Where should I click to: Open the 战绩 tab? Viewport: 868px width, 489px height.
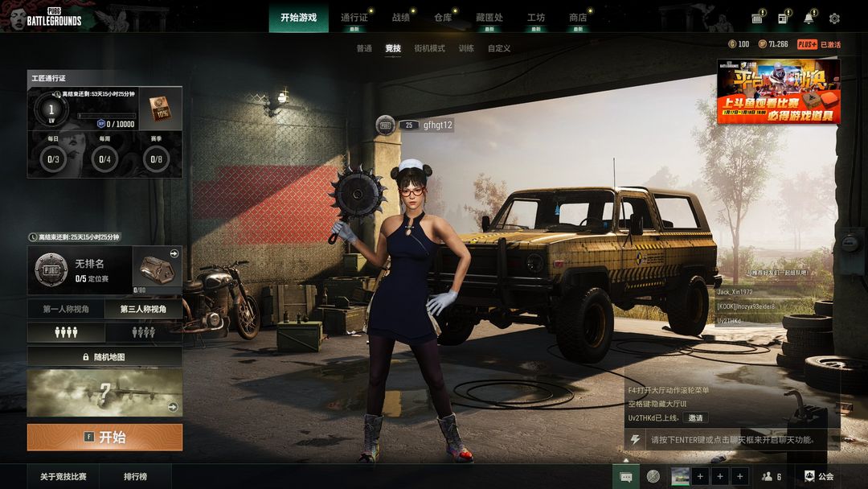click(401, 18)
